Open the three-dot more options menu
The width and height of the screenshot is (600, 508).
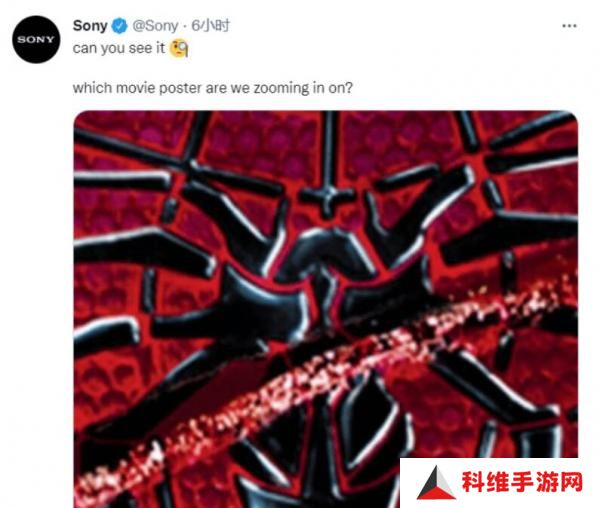coord(569,26)
